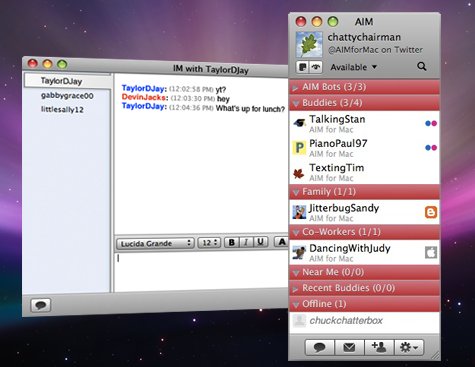
Task: Click chuckchatterbox's gray placeholder avatar
Action: pos(299,321)
